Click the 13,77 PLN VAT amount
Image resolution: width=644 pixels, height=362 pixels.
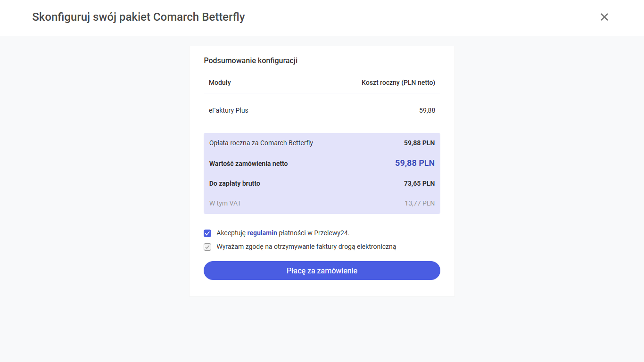(x=419, y=203)
